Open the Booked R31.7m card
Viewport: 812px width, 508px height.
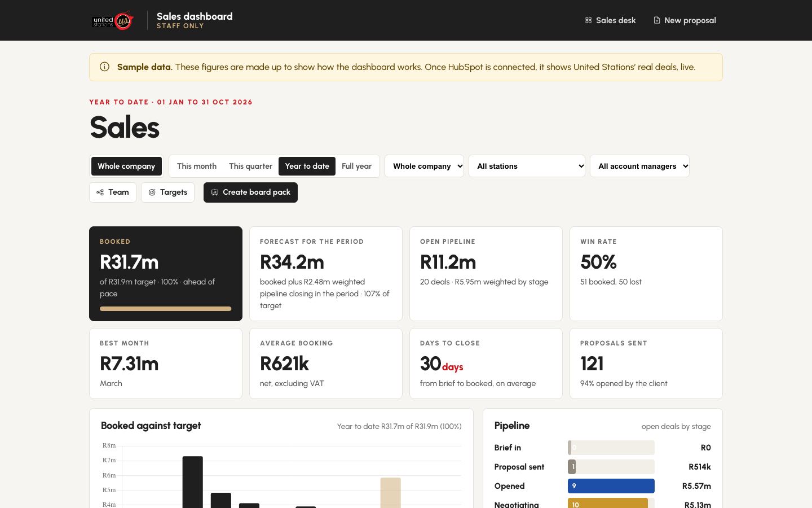point(166,274)
